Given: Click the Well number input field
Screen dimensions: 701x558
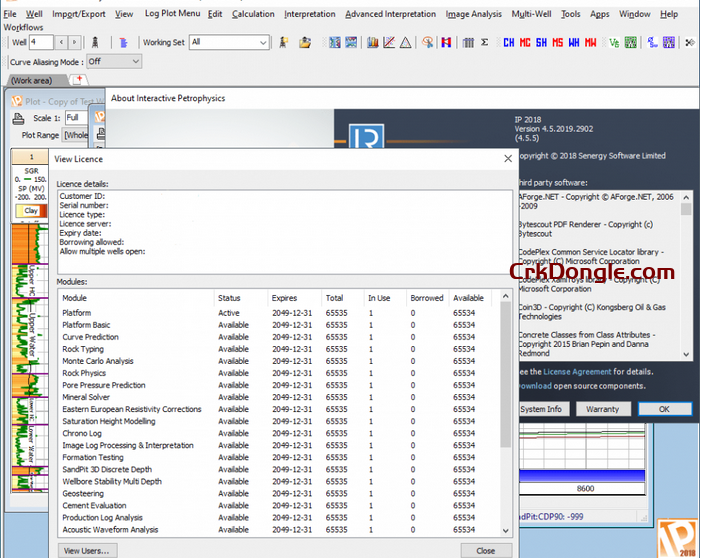Looking at the screenshot, I should [x=41, y=43].
